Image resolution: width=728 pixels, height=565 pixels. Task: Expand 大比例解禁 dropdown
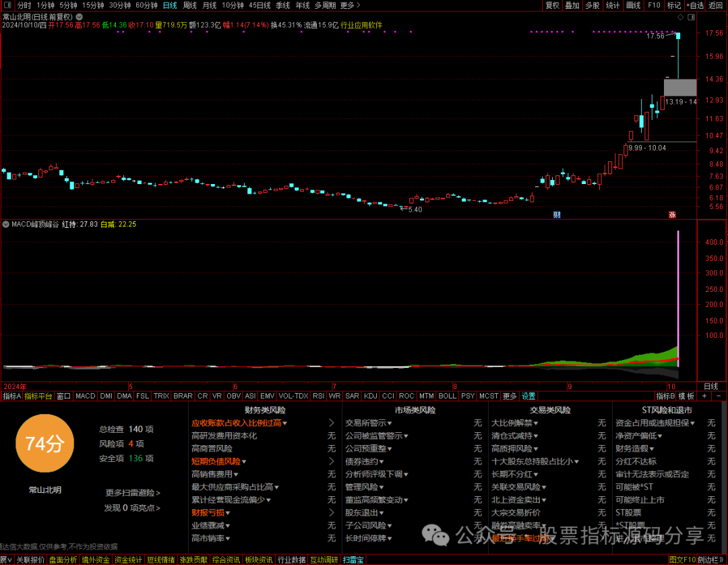tap(535, 423)
